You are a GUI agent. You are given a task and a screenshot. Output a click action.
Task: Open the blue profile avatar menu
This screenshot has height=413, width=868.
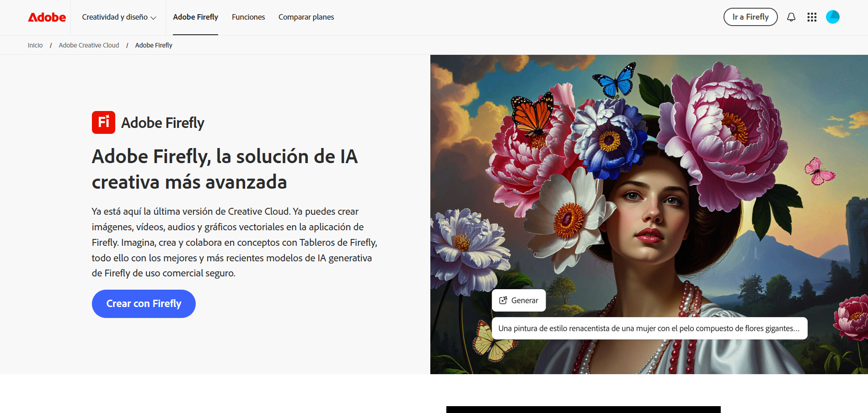pos(832,17)
